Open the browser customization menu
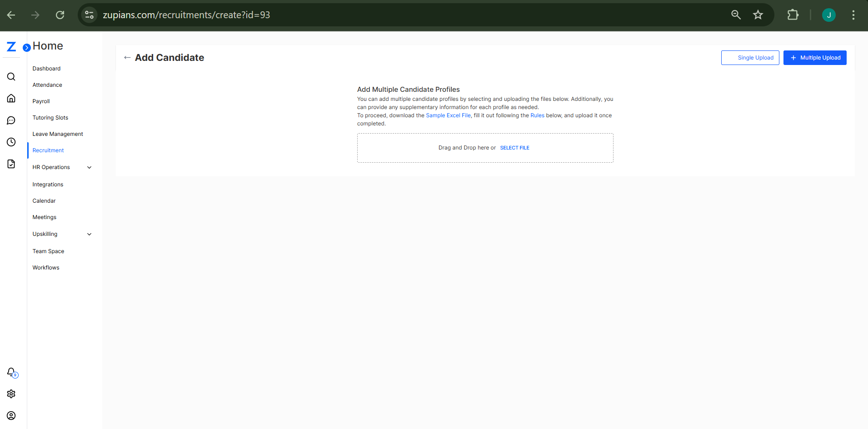Image resolution: width=868 pixels, height=429 pixels. [853, 15]
